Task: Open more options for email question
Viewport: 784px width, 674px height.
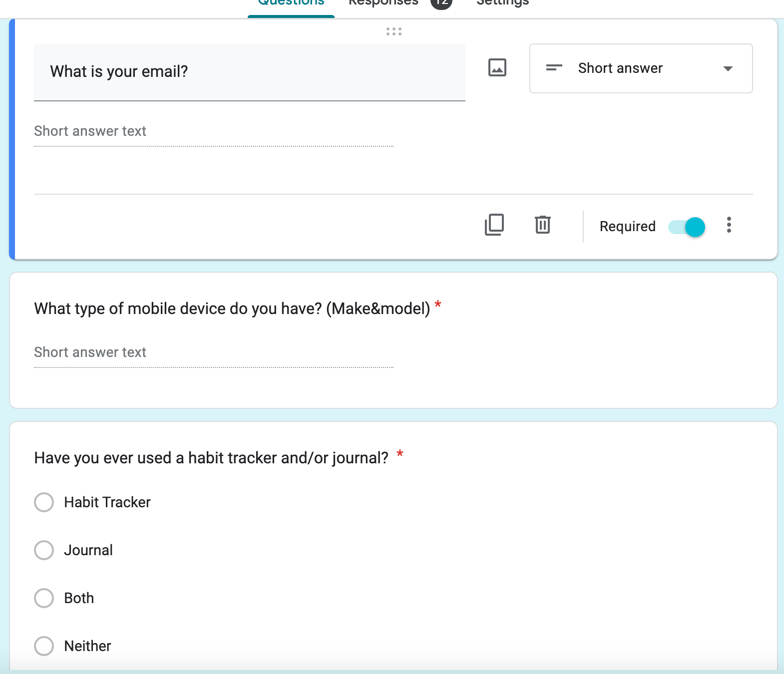Action: [729, 225]
